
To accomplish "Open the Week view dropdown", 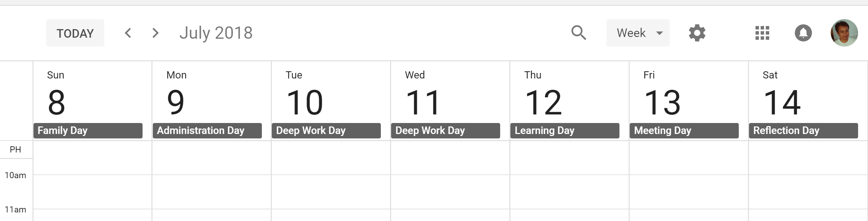I will [x=631, y=33].
